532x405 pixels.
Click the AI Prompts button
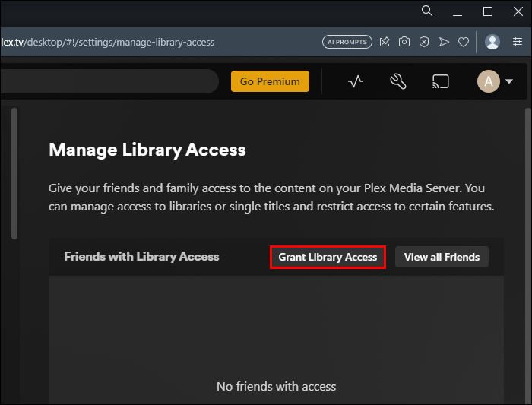(347, 42)
